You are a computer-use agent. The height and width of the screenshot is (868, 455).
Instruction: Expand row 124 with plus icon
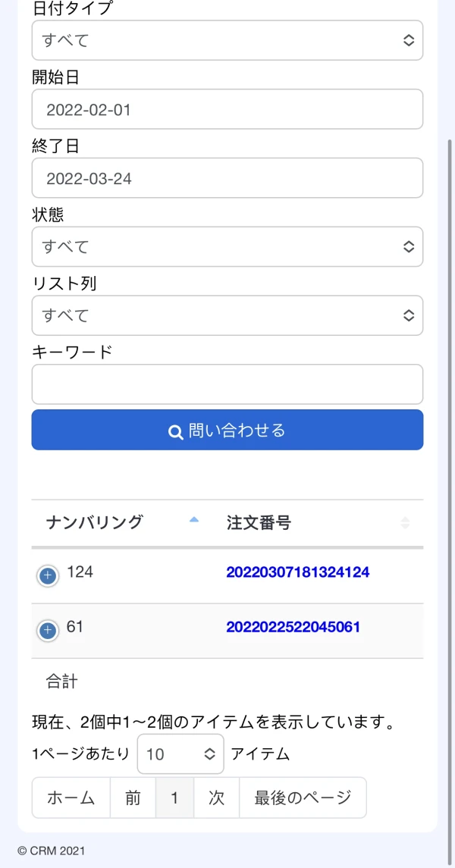click(47, 577)
